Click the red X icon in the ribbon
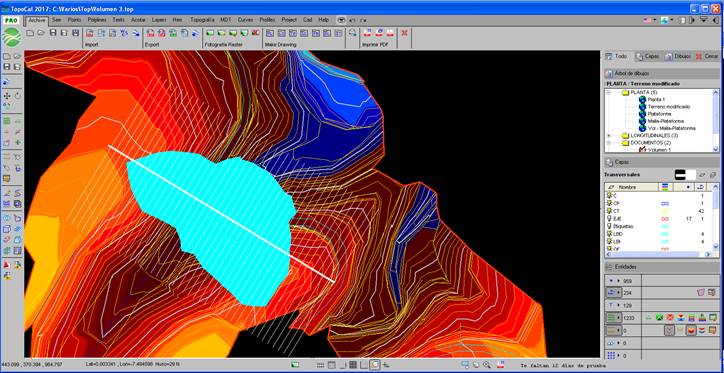 404,33
